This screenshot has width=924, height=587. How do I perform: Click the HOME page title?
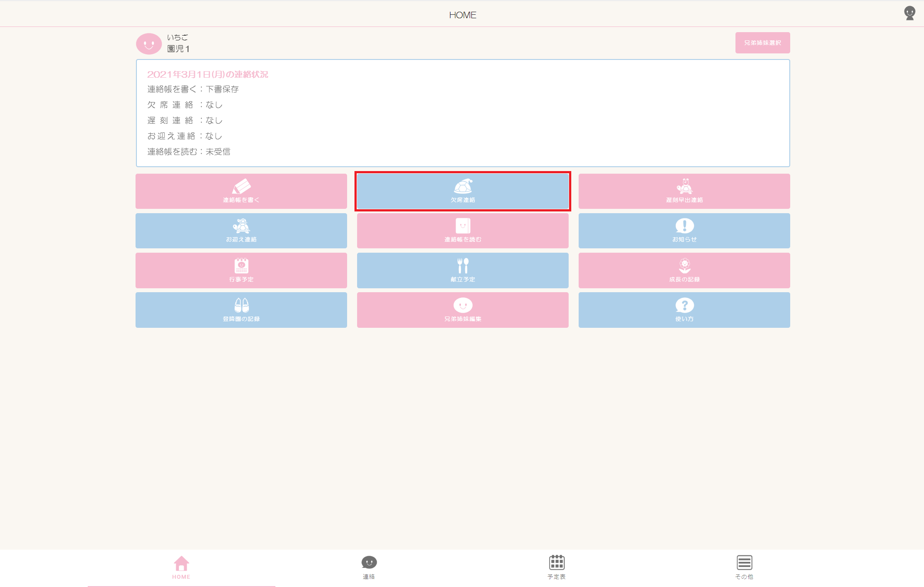[463, 15]
